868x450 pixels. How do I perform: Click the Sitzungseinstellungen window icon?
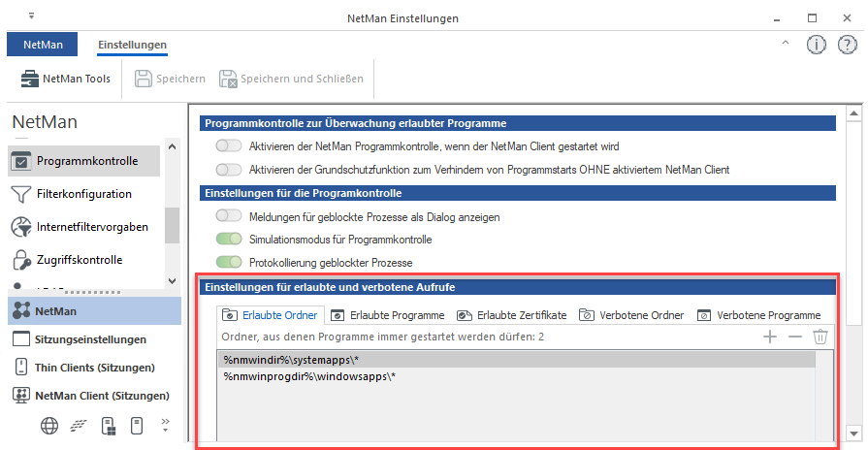click(21, 338)
